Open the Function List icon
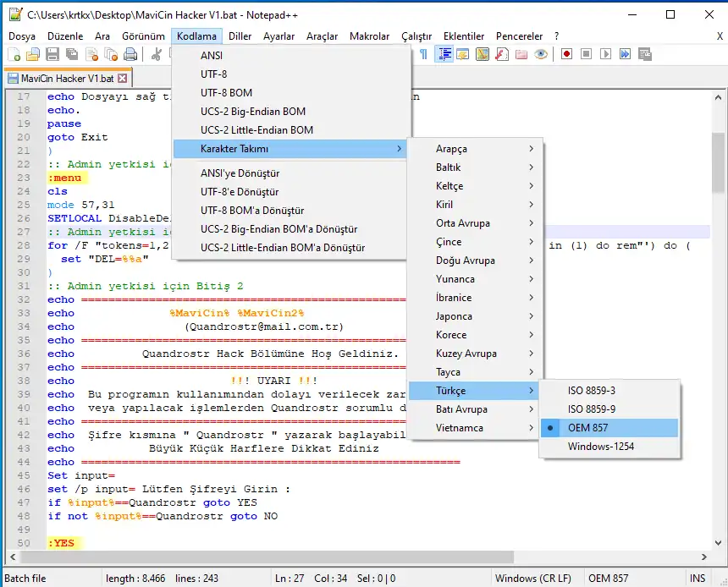This screenshot has height=587, width=728. click(502, 54)
